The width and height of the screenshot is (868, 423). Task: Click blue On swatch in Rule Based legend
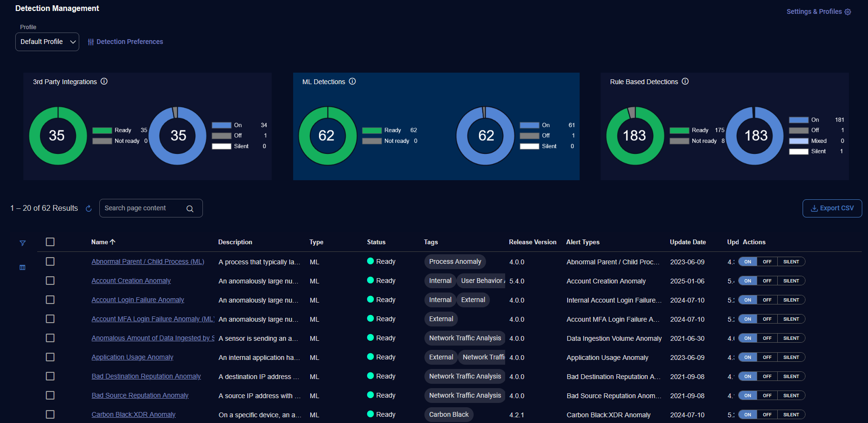click(x=798, y=120)
